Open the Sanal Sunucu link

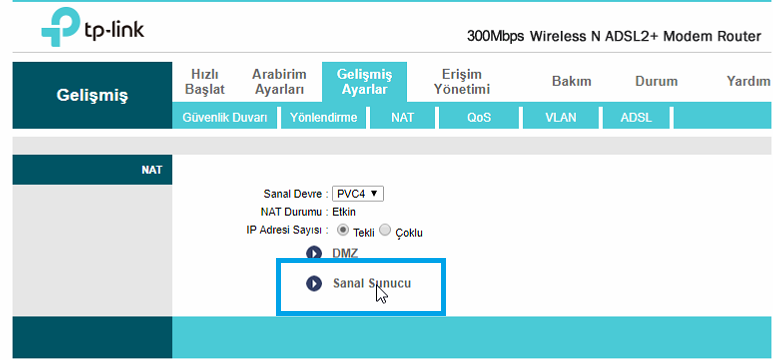[x=372, y=284]
